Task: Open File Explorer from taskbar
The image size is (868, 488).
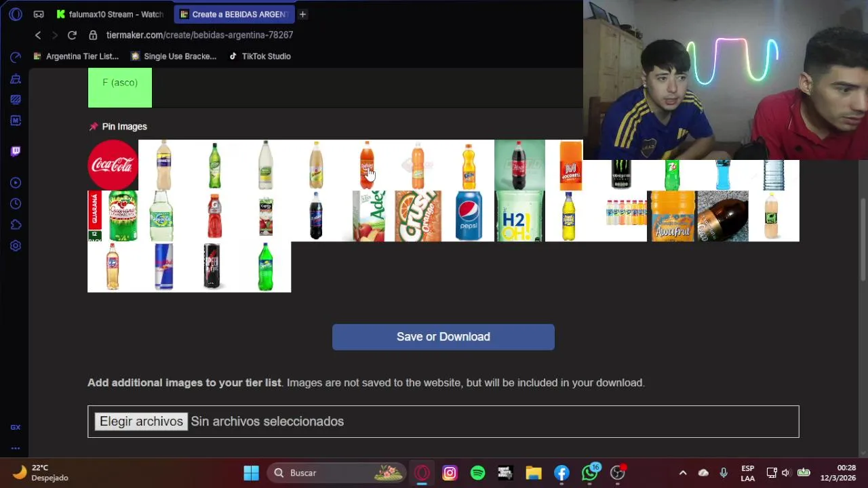Action: 534,472
